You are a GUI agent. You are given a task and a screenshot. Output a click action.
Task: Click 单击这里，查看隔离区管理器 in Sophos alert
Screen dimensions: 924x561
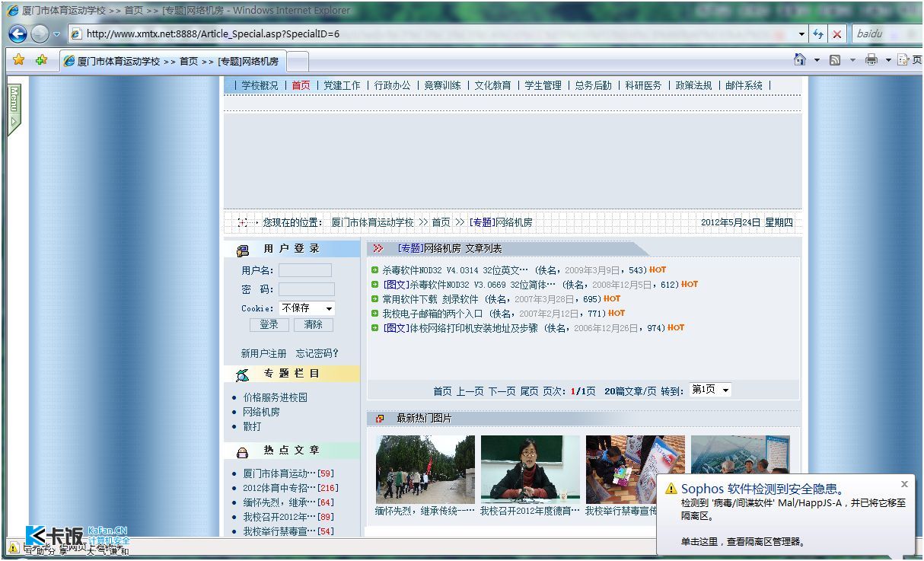743,542
